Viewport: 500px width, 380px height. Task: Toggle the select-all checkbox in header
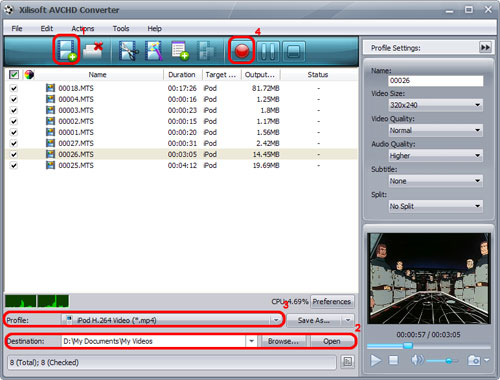point(14,74)
